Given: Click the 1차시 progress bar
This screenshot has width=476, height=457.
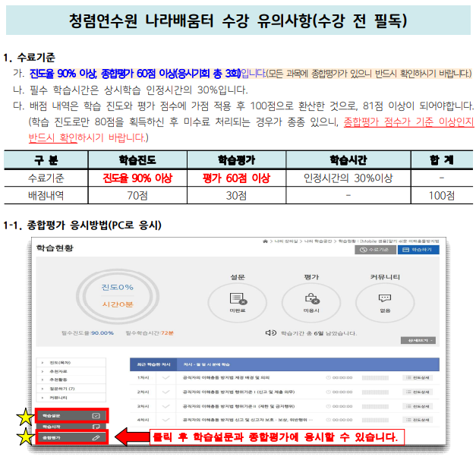Looking at the screenshot, I should [375, 378].
